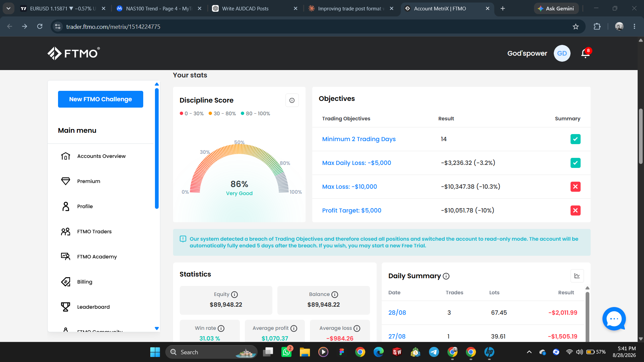Click the Leaderboard trophy icon
Image resolution: width=644 pixels, height=362 pixels.
[66, 307]
